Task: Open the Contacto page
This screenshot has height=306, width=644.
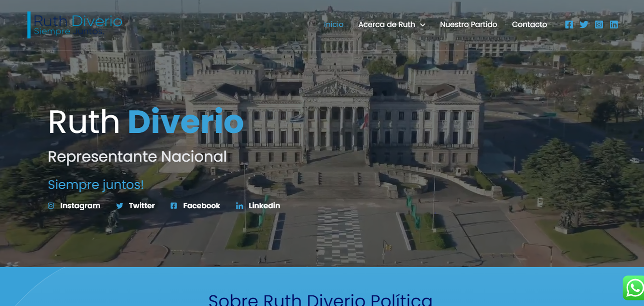Action: (x=529, y=24)
